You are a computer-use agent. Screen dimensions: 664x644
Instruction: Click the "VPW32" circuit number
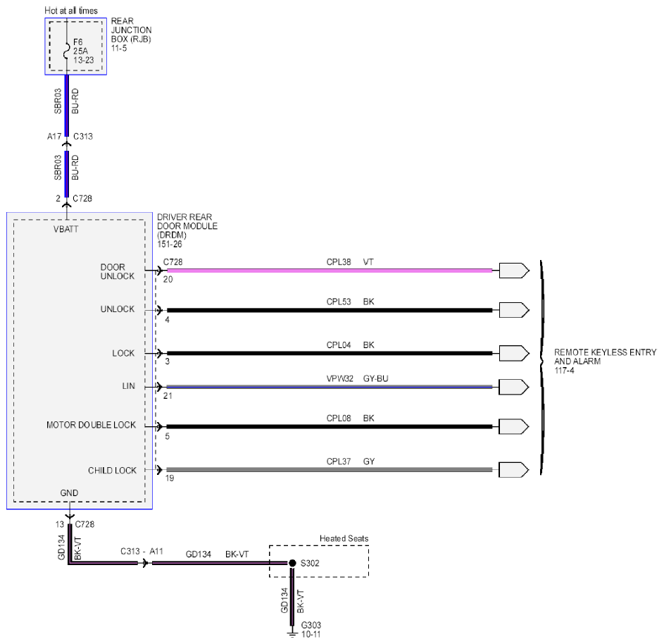(x=339, y=378)
